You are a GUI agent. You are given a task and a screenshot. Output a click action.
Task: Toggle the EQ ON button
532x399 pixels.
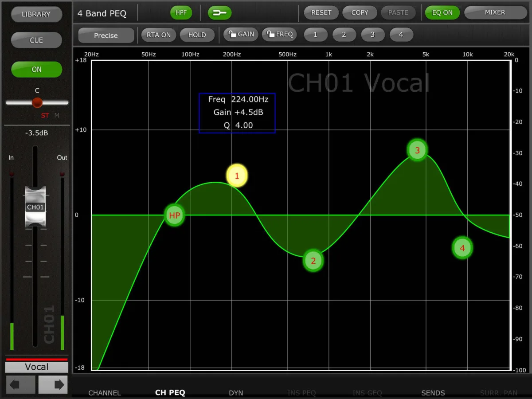[x=442, y=13]
